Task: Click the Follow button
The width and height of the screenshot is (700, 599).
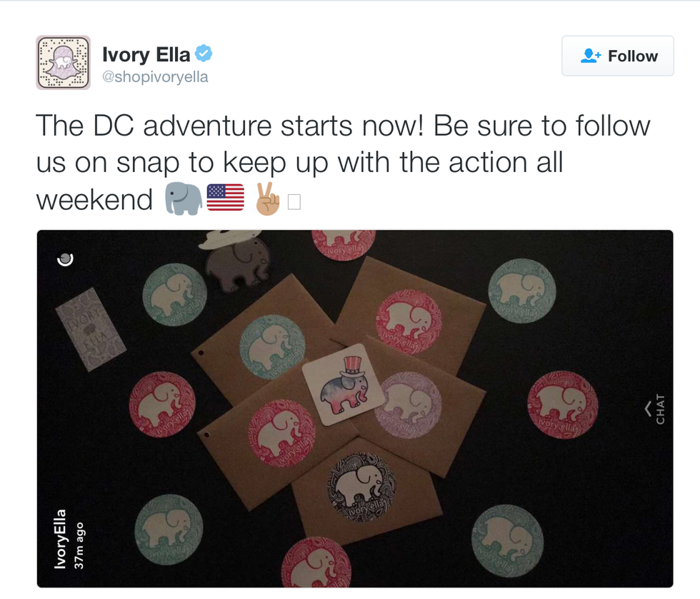Action: pyautogui.click(x=617, y=56)
